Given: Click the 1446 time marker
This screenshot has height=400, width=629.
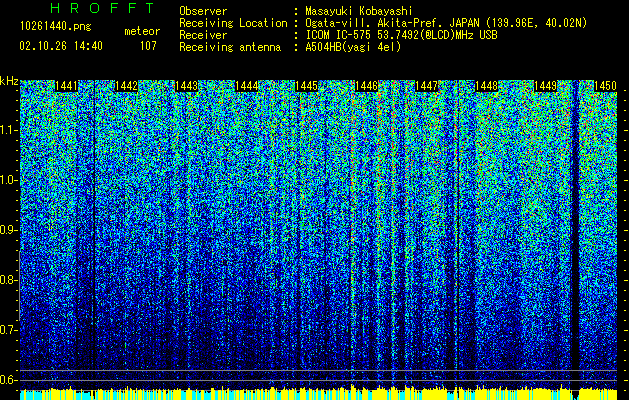Looking at the screenshot, I should pos(366,86).
